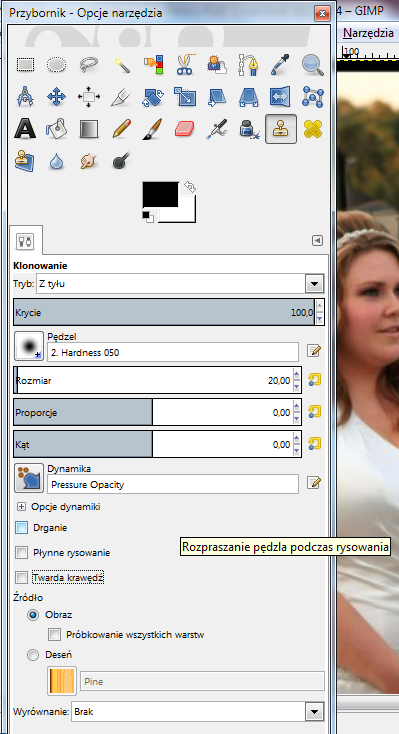This screenshot has width=399, height=734.
Task: Select the Foreground Select tool
Action: tap(216, 65)
